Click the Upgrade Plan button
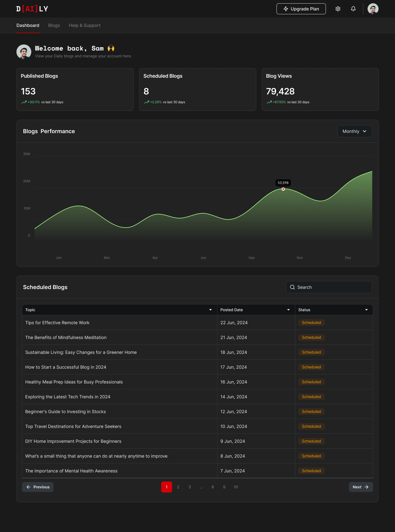 (x=301, y=9)
